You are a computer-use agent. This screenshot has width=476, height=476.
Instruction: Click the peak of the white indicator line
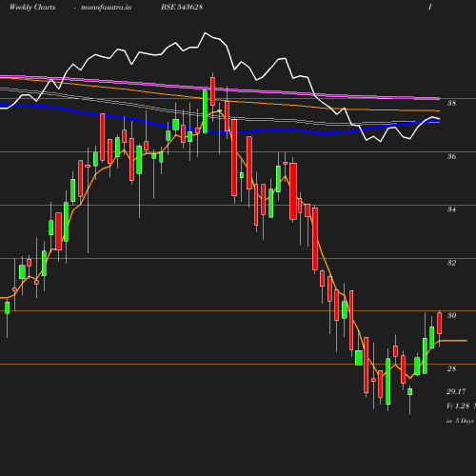point(206,32)
